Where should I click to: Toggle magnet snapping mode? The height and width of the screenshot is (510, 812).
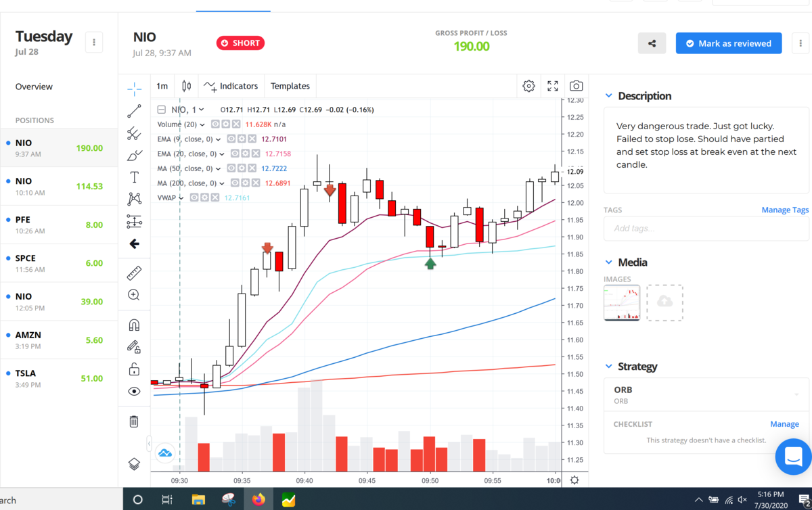[134, 325]
